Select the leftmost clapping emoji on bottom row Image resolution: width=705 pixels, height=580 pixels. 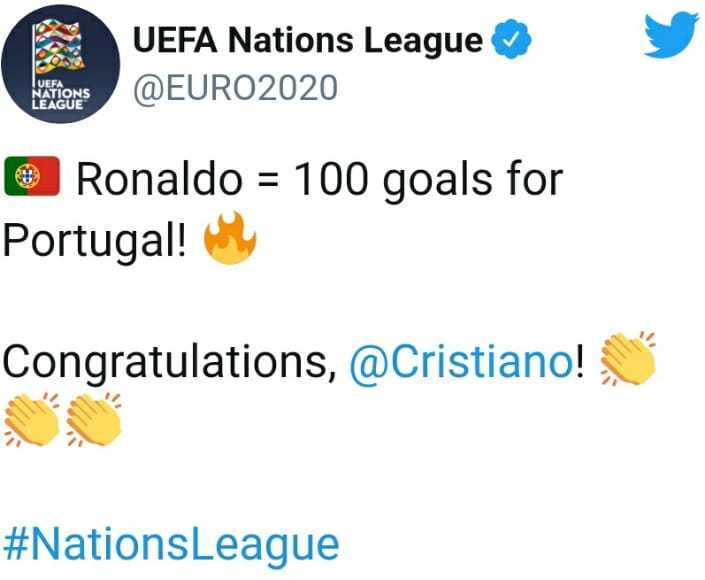[31, 419]
